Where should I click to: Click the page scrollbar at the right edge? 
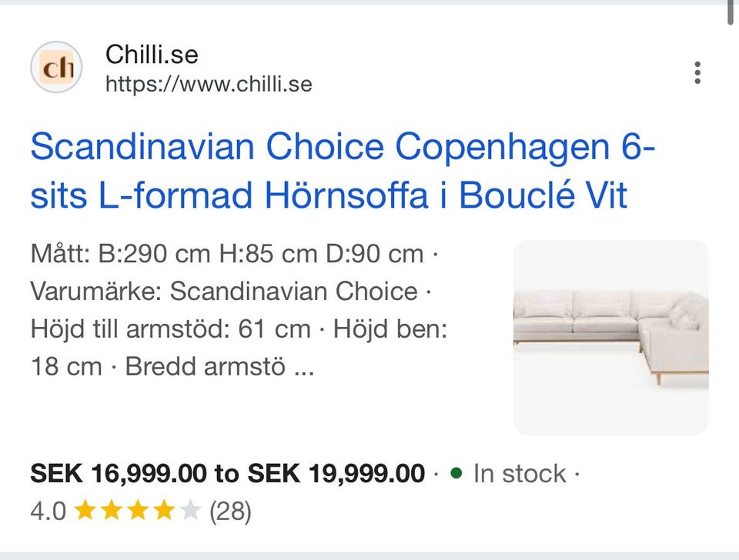732,13
